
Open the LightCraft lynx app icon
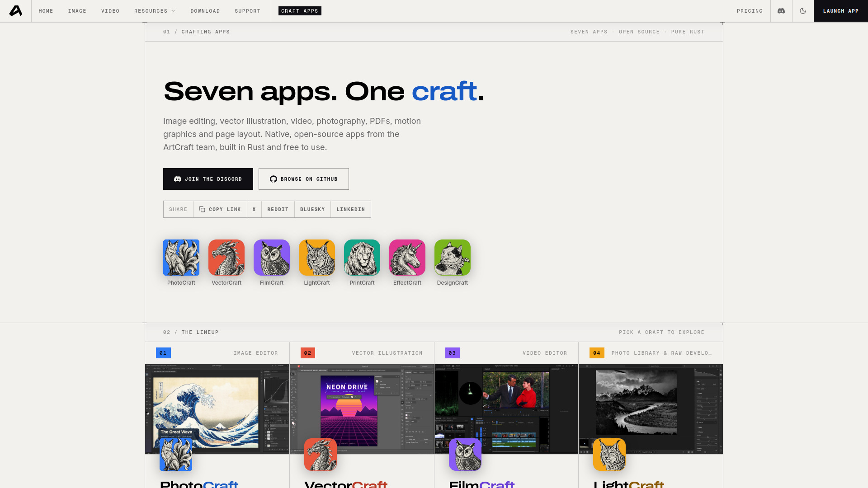[x=317, y=258]
